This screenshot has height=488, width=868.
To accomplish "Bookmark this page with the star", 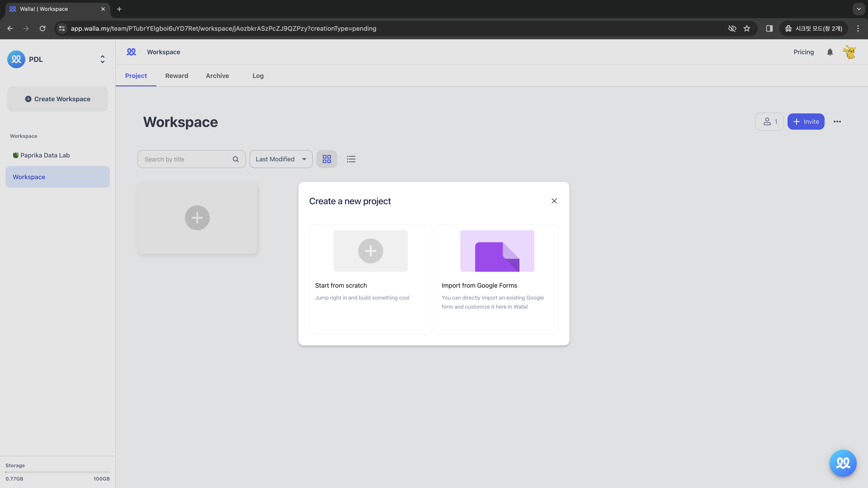I will click(747, 29).
